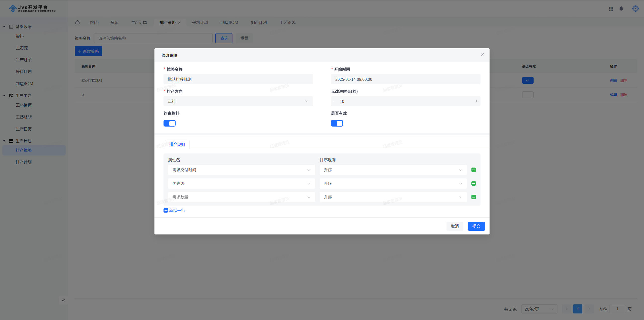The height and width of the screenshot is (320, 644).
Task: Remove the 需求交付时间 rule row
Action: tap(473, 170)
